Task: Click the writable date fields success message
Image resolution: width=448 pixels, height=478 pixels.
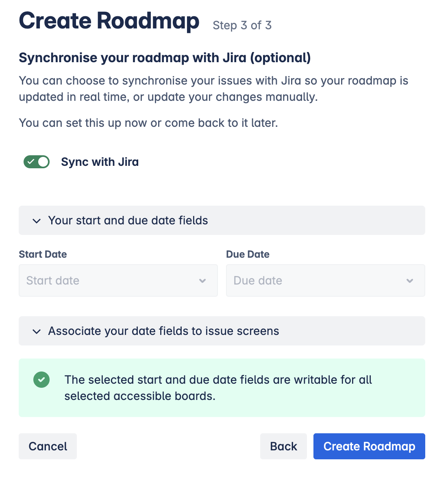Action: coord(218,388)
